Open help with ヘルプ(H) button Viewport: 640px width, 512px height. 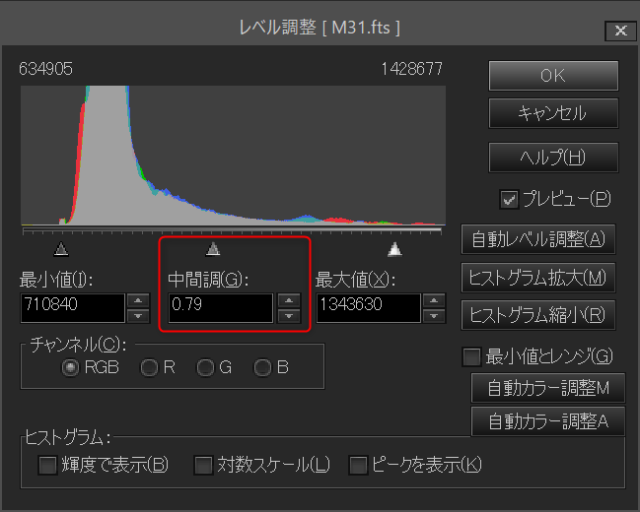tap(552, 157)
